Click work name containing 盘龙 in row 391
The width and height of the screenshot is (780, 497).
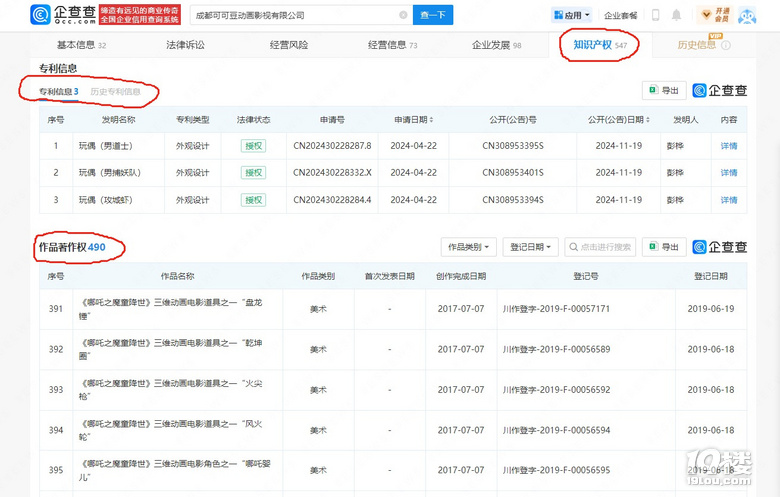[x=171, y=309]
